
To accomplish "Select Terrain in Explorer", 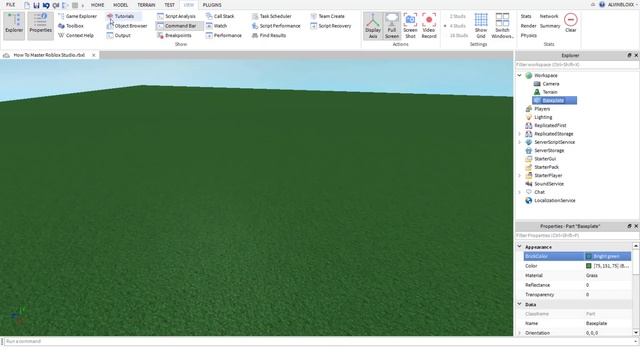I will [549, 92].
